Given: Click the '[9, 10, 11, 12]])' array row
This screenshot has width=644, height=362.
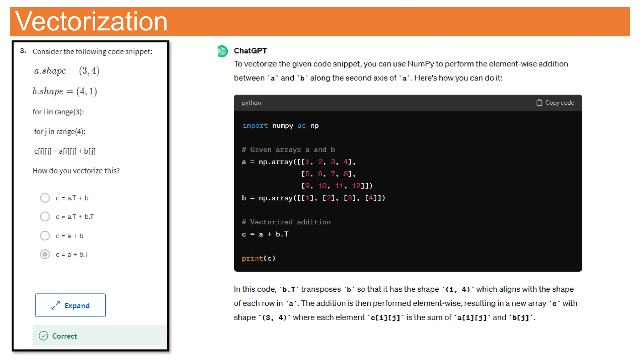Looking at the screenshot, I should tap(337, 186).
